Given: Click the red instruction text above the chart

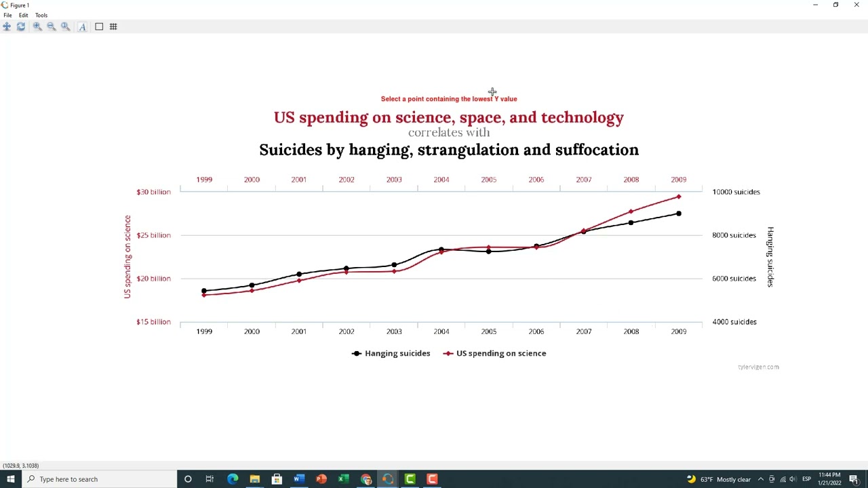Looking at the screenshot, I should [449, 99].
